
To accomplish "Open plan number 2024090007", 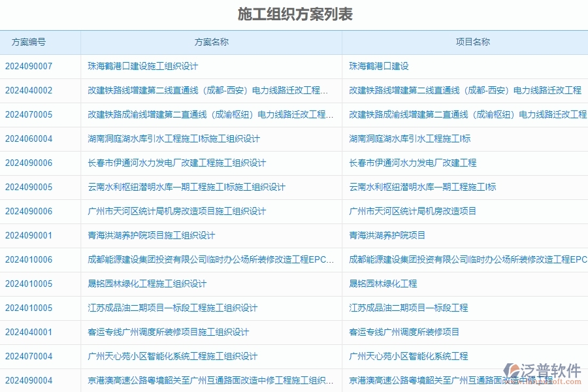I will click(x=29, y=66).
